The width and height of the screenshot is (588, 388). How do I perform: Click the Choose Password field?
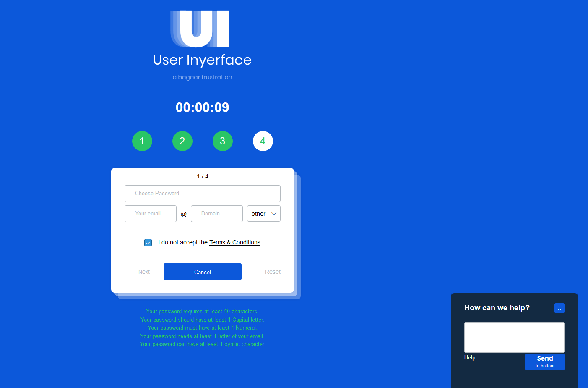point(202,193)
